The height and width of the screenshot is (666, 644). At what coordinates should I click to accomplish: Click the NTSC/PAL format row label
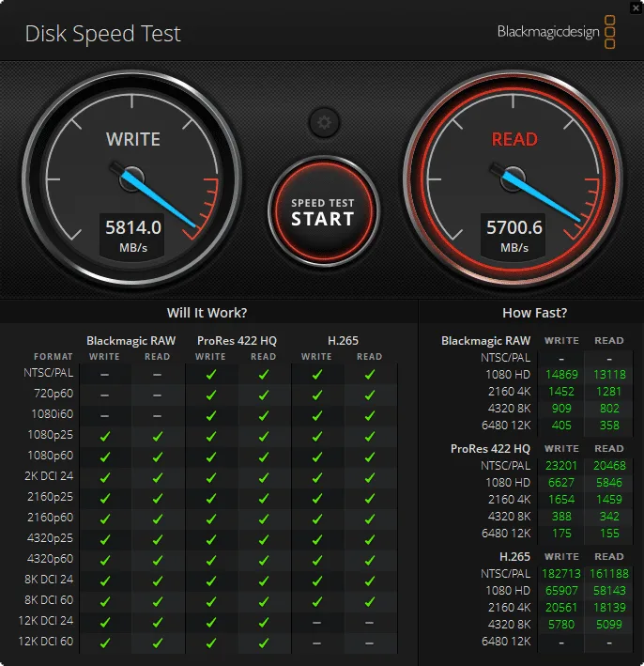[x=48, y=373]
